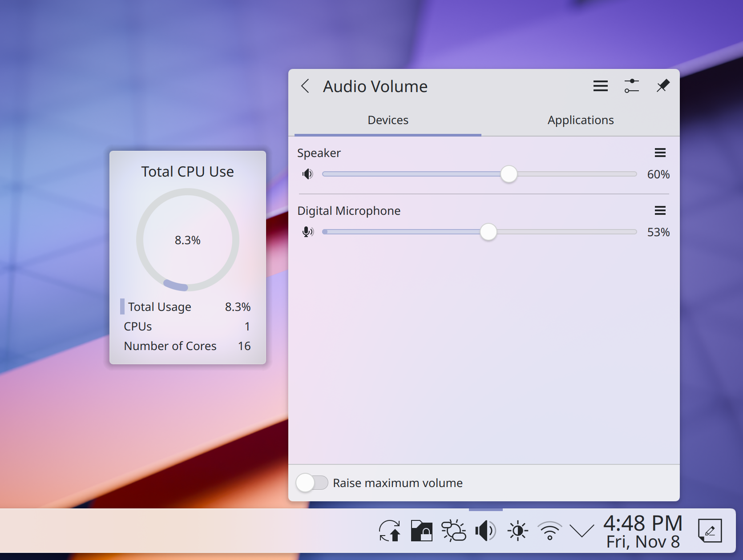Click the Raise maximum volume label
This screenshot has width=743, height=560.
point(398,483)
